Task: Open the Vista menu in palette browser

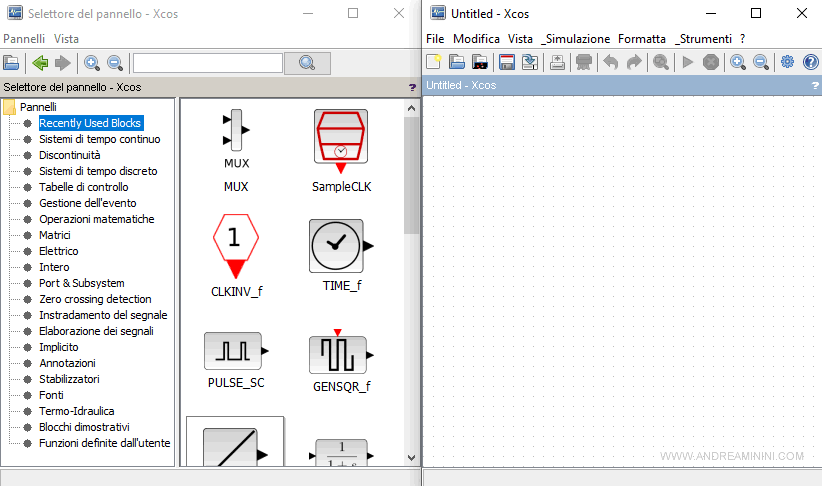Action: tap(66, 39)
